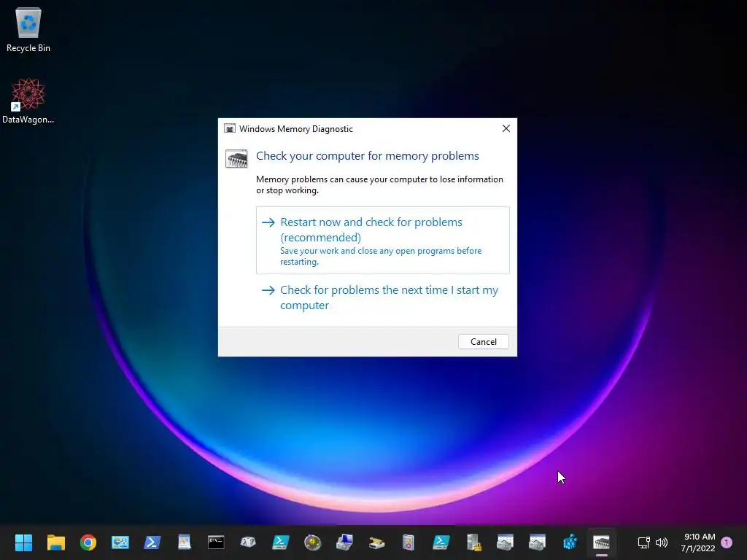Open the Windows Start menu
The height and width of the screenshot is (560, 747).
tap(23, 542)
